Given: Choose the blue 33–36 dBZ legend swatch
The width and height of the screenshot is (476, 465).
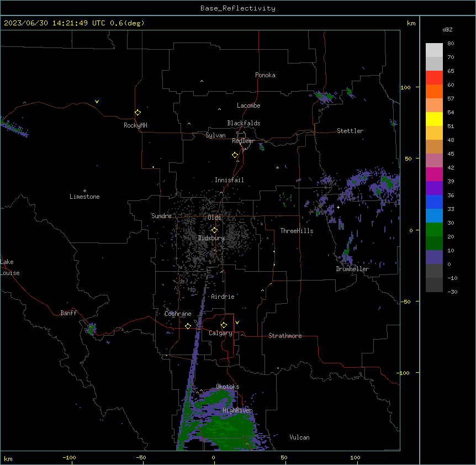Looking at the screenshot, I should [434, 202].
